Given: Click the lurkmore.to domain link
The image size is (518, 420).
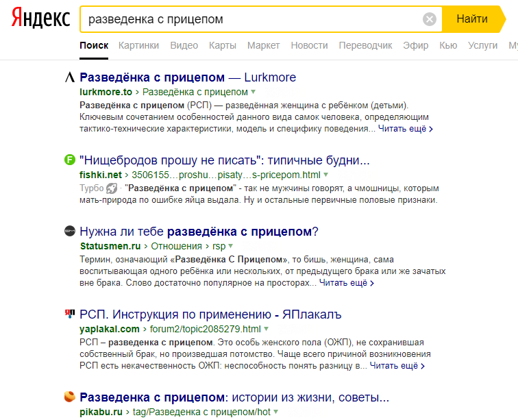Looking at the screenshot, I should click(x=106, y=92).
